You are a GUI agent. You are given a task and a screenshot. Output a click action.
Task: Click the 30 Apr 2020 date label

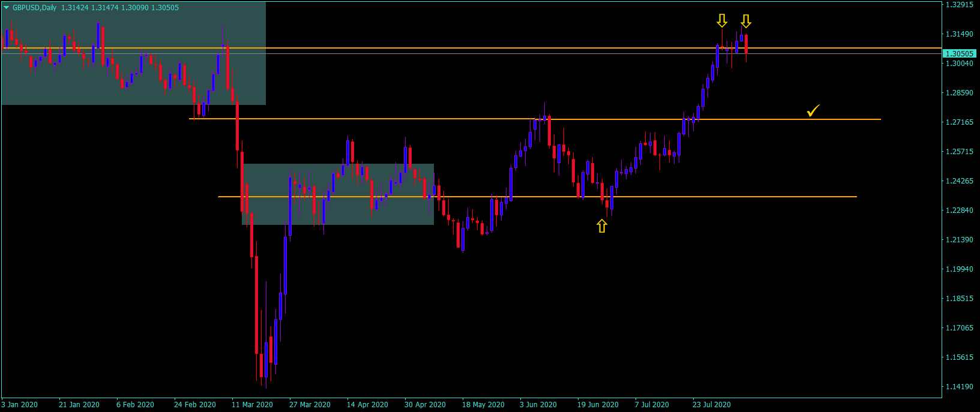click(425, 405)
